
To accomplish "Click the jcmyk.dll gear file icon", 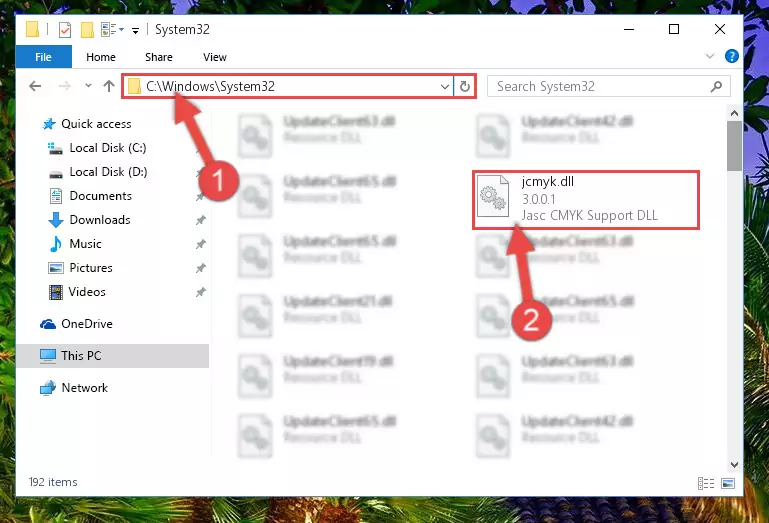I will click(x=493, y=196).
